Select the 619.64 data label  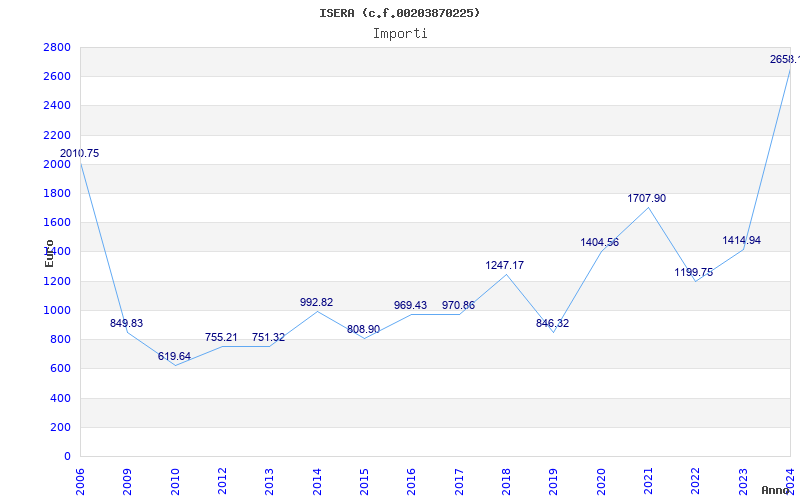174,356
